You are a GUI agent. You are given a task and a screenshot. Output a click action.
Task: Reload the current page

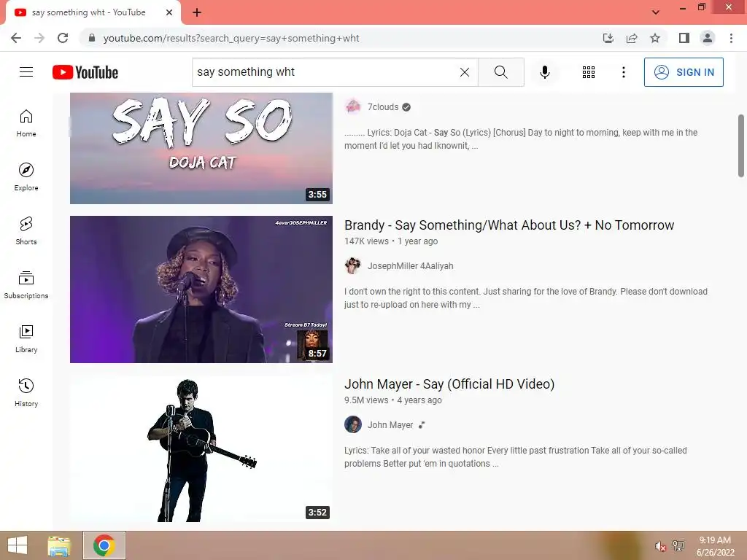click(63, 38)
